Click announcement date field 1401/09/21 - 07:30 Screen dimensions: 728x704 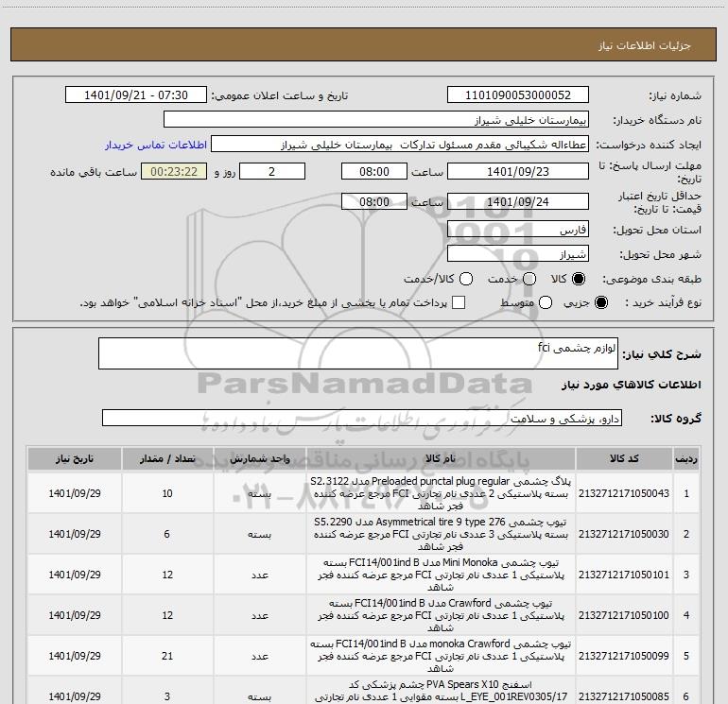[x=136, y=94]
